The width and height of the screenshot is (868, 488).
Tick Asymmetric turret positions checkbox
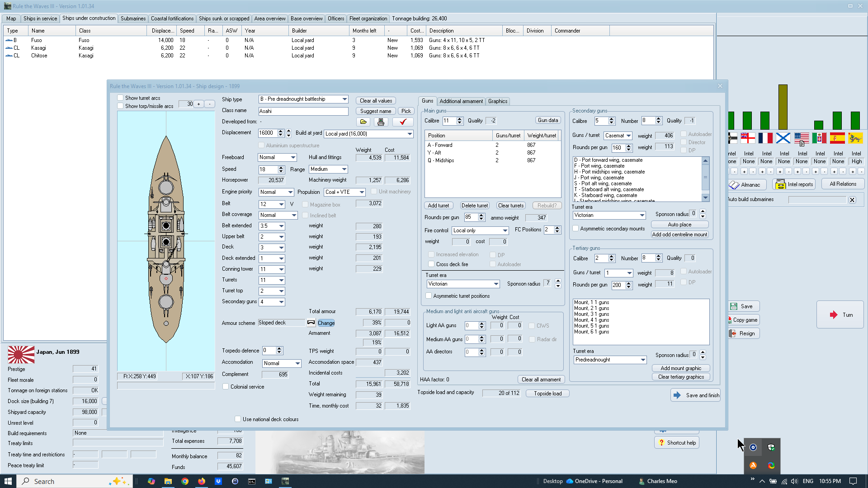(429, 296)
